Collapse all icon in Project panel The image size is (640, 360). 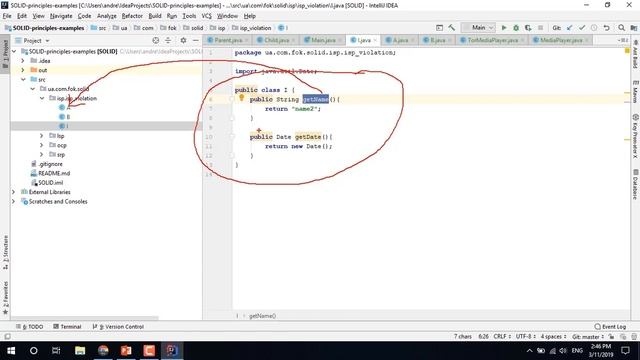click(168, 40)
